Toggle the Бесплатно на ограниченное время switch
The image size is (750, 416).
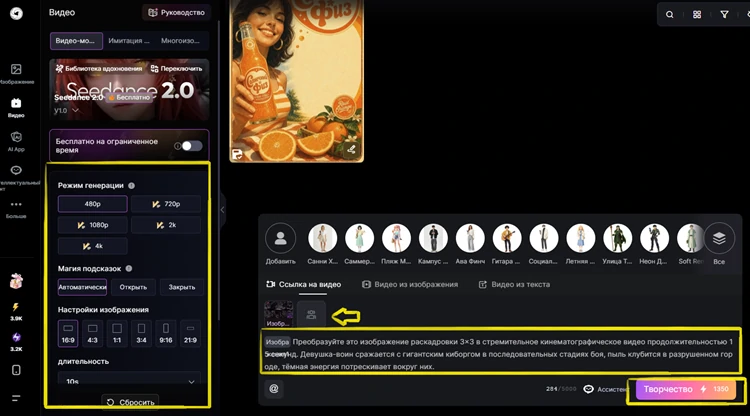coord(192,146)
